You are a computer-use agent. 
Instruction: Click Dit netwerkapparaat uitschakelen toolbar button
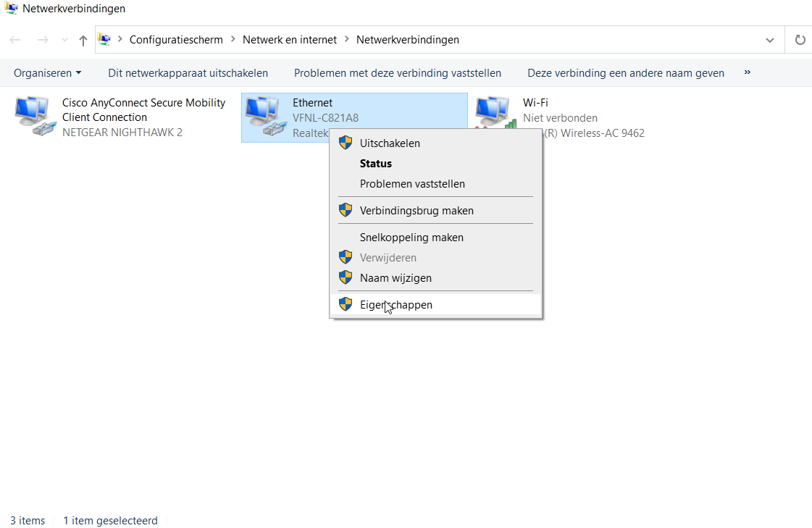188,73
